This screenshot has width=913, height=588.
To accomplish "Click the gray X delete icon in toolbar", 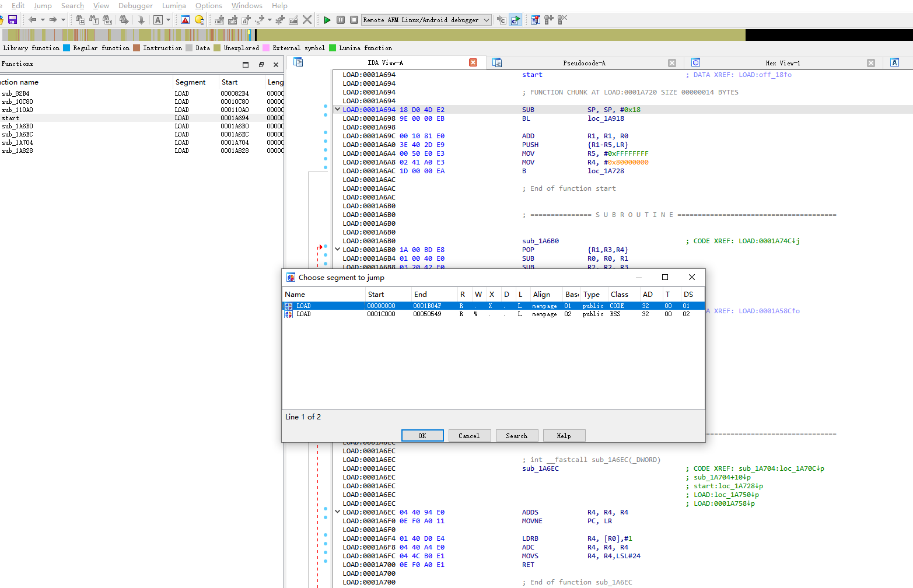I will (x=307, y=20).
